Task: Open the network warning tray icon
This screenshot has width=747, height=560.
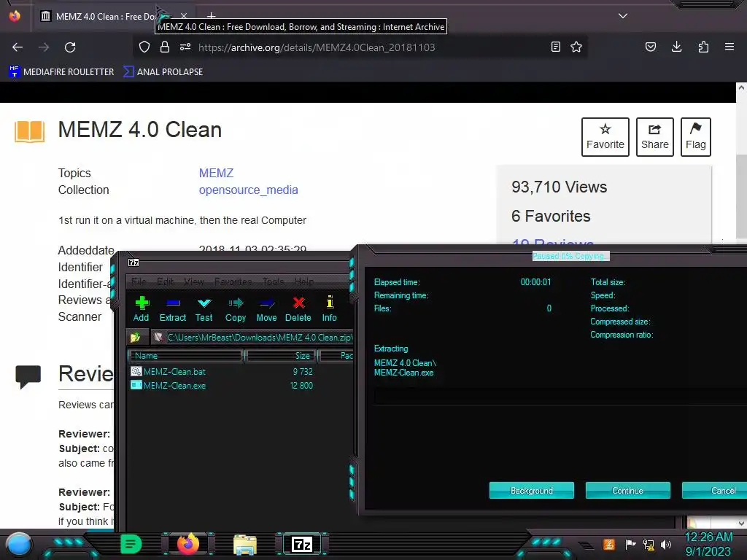Action: (649, 544)
